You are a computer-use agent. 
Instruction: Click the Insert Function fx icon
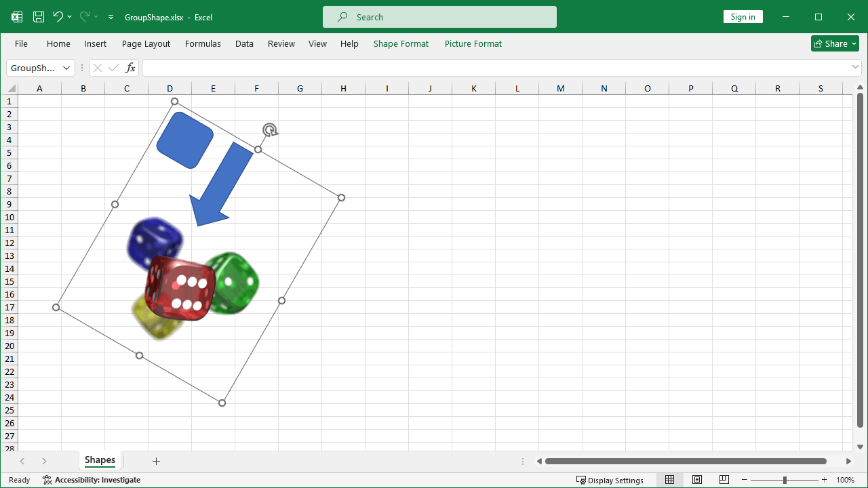click(x=131, y=68)
